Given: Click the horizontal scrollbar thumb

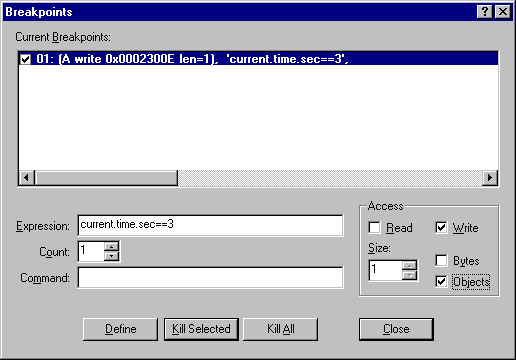Looking at the screenshot, I should pos(106,177).
